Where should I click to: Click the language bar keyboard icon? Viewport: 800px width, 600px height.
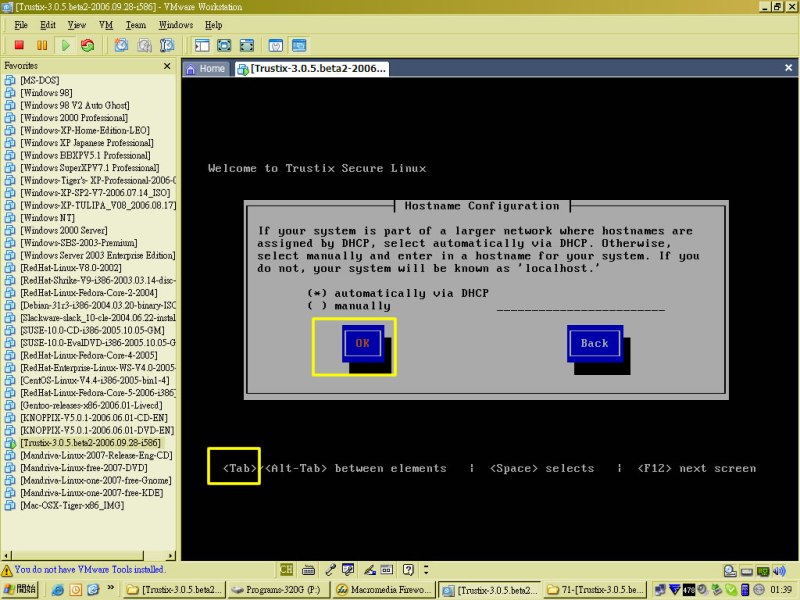(x=308, y=570)
